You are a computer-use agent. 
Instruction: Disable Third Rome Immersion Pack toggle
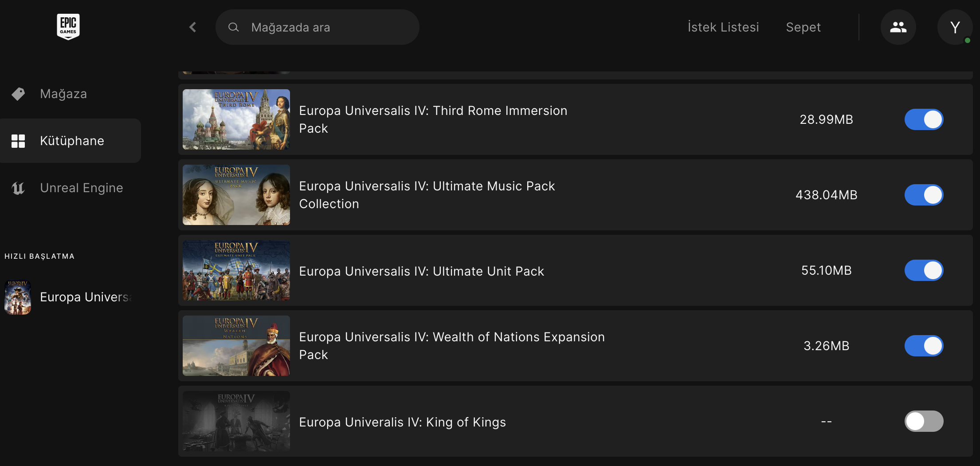(x=924, y=119)
